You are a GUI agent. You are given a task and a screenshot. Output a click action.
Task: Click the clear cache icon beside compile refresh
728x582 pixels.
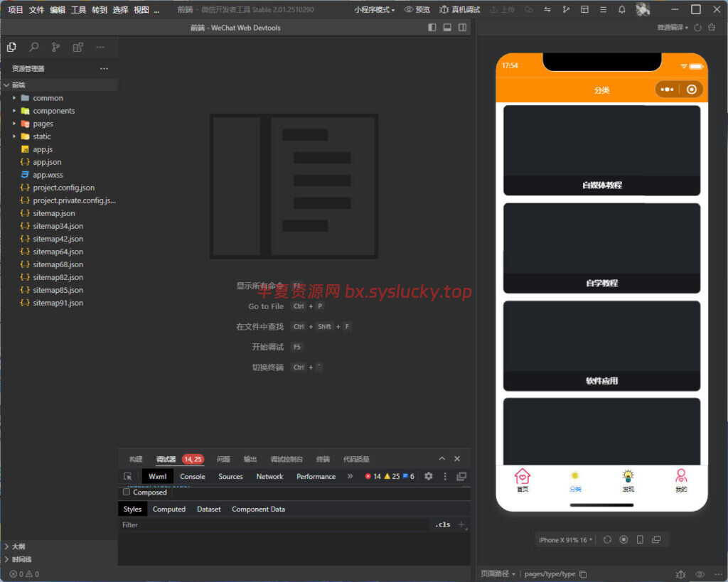711,28
